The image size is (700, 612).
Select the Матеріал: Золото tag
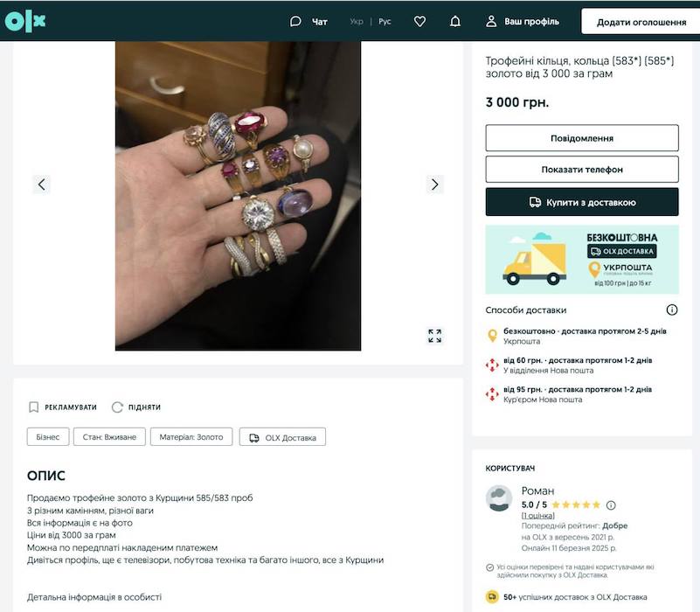pos(192,437)
